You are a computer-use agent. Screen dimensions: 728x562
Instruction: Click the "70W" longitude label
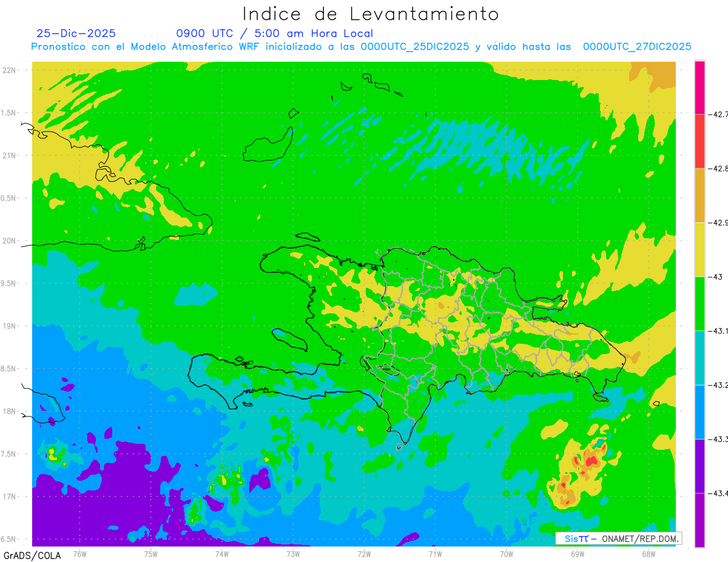click(506, 554)
